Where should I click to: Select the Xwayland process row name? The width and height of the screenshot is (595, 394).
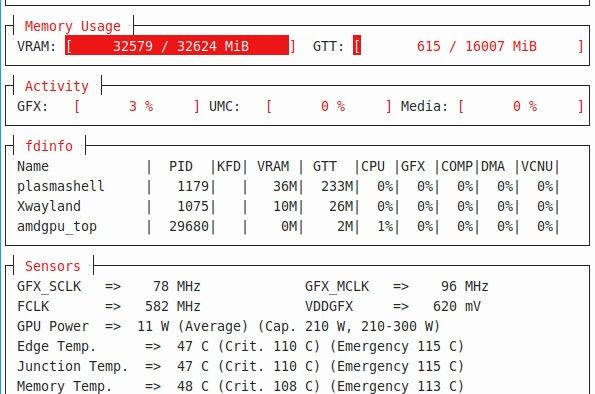(x=49, y=206)
